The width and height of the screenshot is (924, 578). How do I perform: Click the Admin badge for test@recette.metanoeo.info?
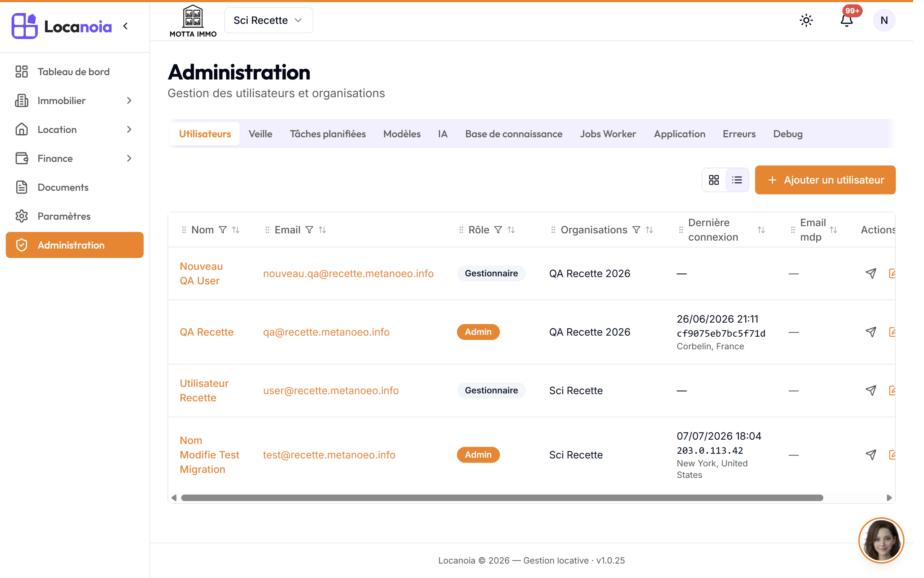[x=478, y=454]
